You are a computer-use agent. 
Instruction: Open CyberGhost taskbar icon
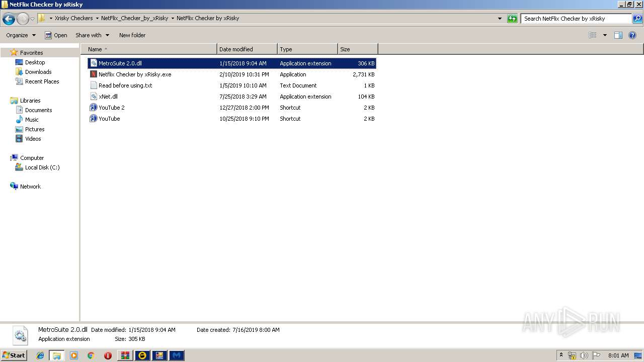point(142,355)
